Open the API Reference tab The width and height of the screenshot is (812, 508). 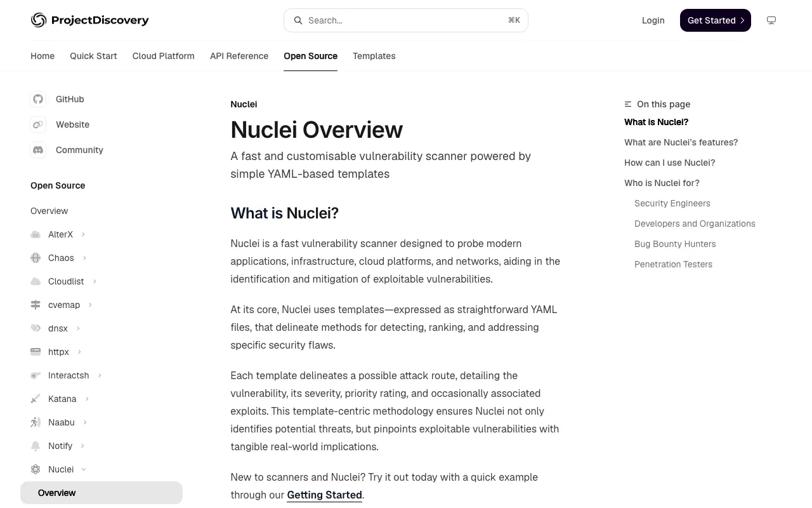point(239,56)
